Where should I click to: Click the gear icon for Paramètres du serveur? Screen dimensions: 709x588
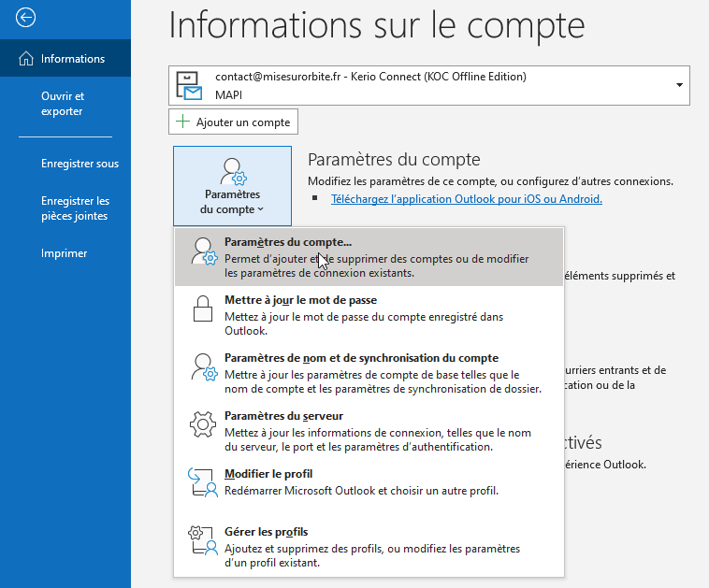point(203,425)
